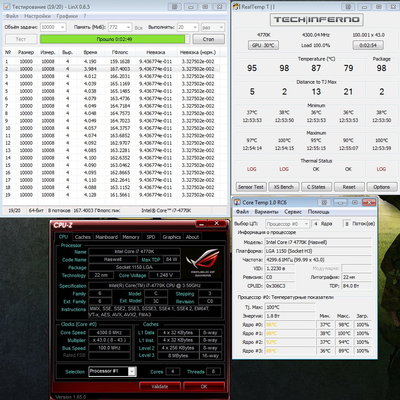400x400 pixels.
Task: Stop the LinX test with Стоп button
Action: click(209, 39)
